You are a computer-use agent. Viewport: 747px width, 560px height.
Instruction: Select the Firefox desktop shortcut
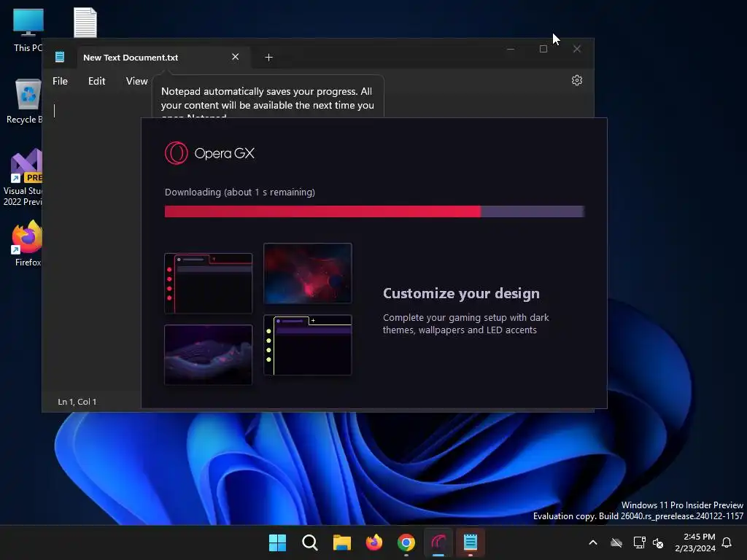click(28, 243)
